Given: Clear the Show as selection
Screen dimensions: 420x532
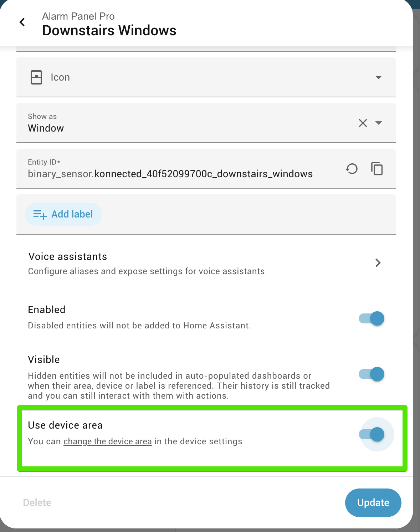Looking at the screenshot, I should [363, 123].
